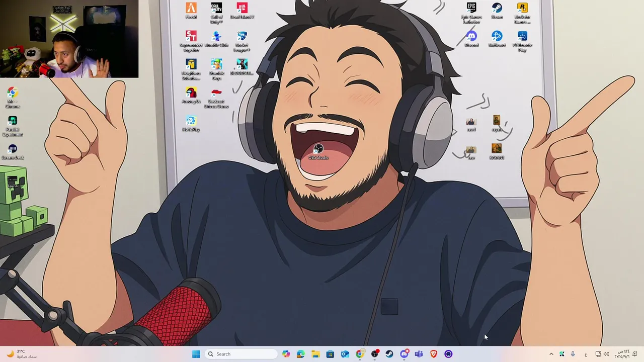Screen dimensions: 644x362
Task: Switch to Chrome on the taskbar
Action: tap(360, 354)
